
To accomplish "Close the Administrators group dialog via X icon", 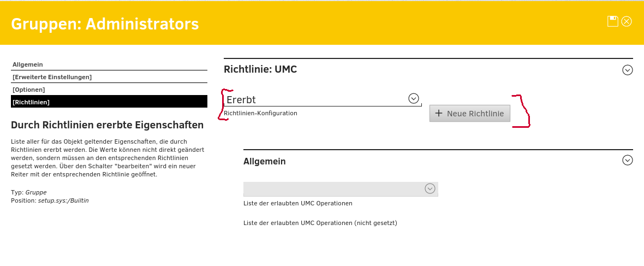I will (x=627, y=21).
